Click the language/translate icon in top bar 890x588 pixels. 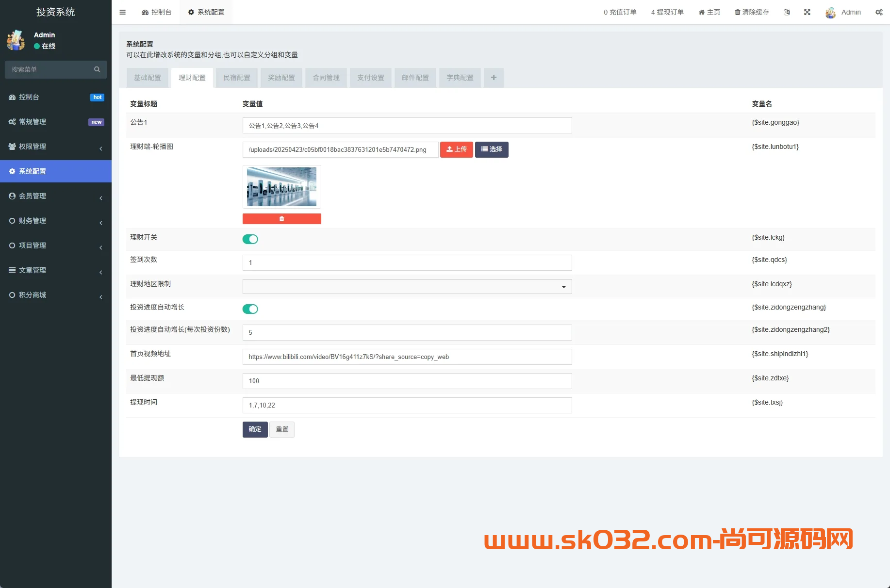[787, 12]
